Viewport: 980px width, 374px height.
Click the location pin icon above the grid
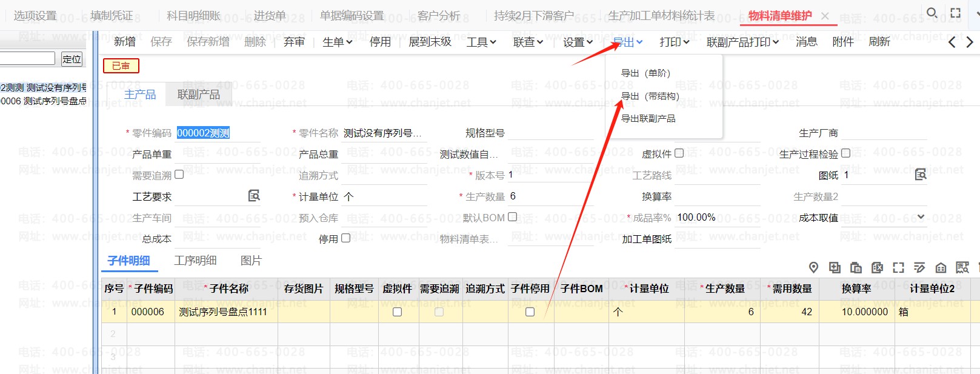[813, 267]
